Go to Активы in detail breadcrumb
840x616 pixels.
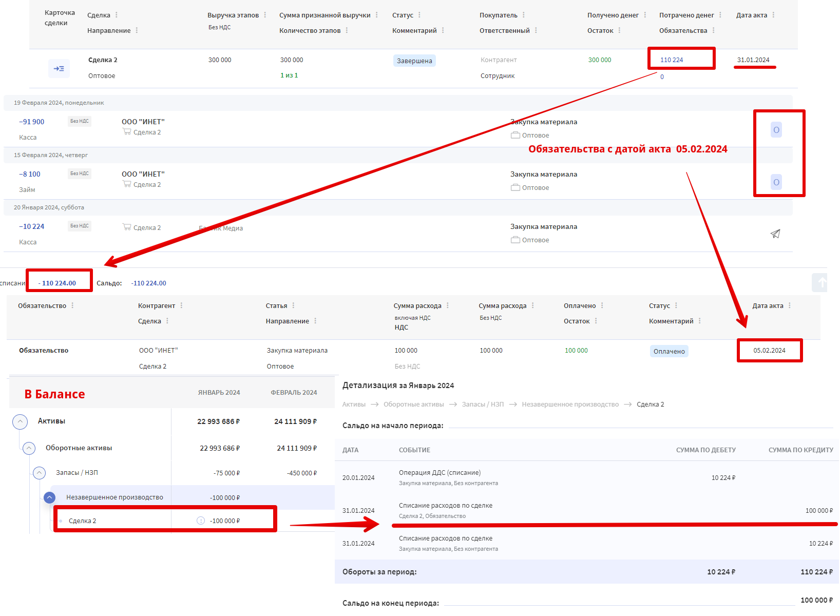pyautogui.click(x=354, y=405)
